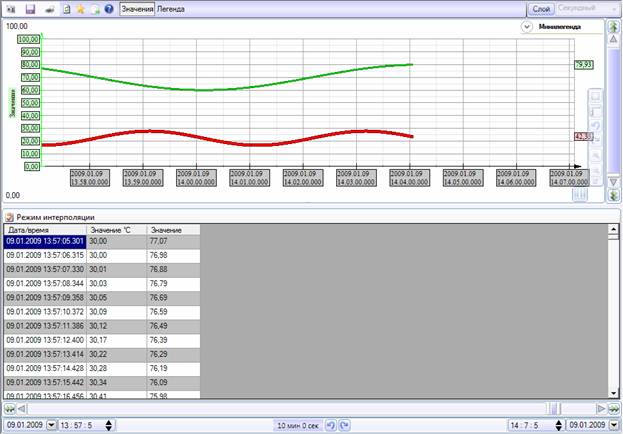Jump to bottom with green double-down arrow
Viewport: 623px width, 434px height.
click(x=613, y=195)
